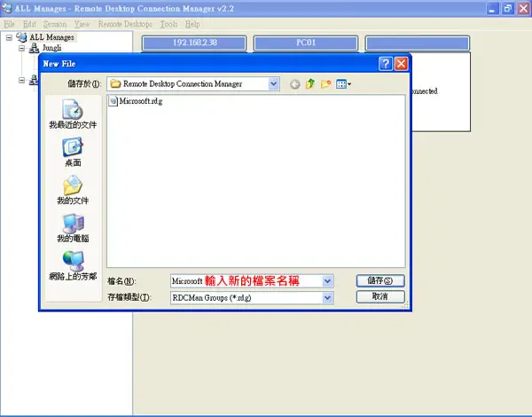
Task: Expand the save-in folder dropdown
Action: (x=273, y=83)
